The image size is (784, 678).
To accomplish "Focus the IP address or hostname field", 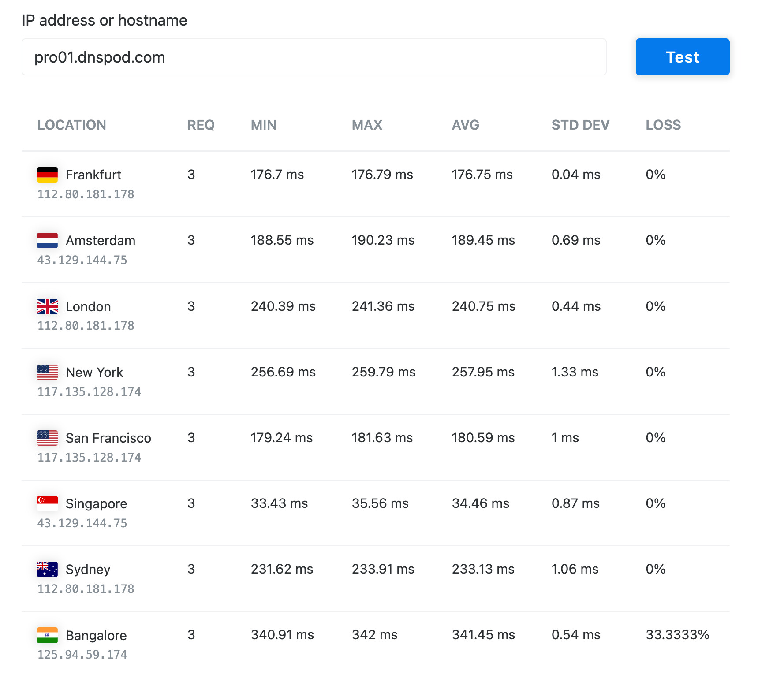I will point(314,57).
